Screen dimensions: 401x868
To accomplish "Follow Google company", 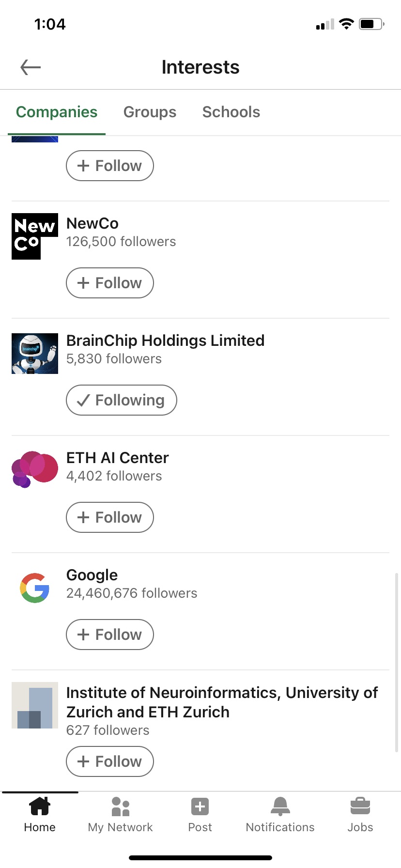I will (110, 635).
